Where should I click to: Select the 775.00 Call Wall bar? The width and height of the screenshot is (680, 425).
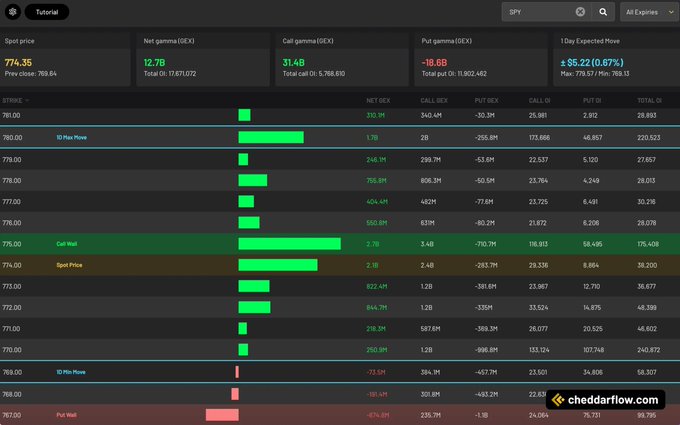289,244
